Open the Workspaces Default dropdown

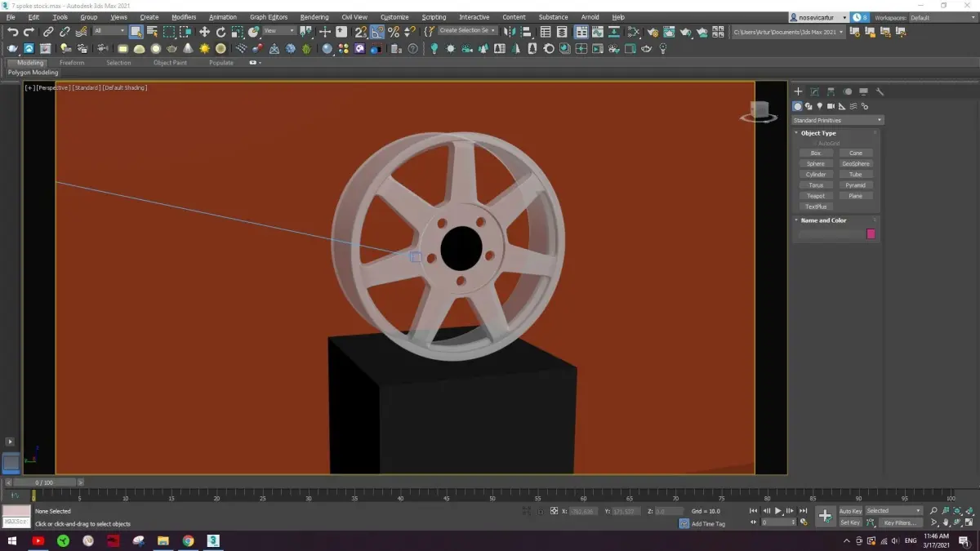[x=942, y=17]
